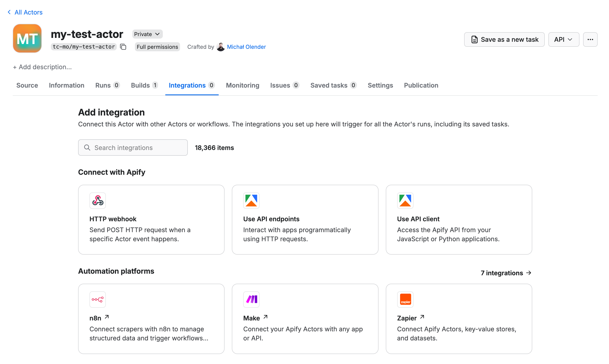Click the MT actor avatar
The image size is (609, 364).
pos(27,38)
